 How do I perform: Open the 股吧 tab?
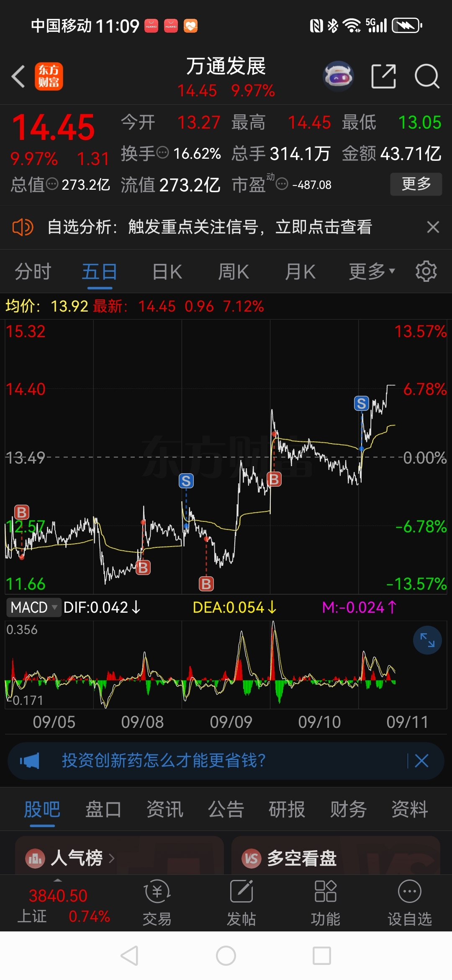tap(42, 809)
